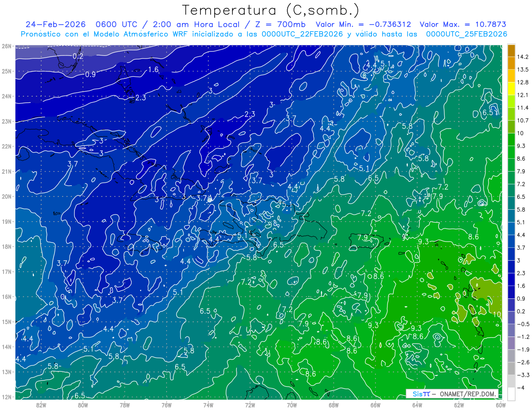Click the '72W' longitude axis label

coord(250,405)
